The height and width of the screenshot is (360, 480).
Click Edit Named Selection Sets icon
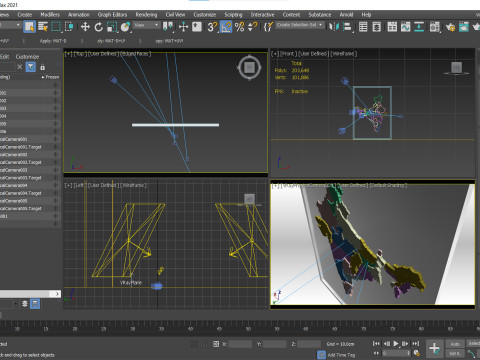[268, 27]
